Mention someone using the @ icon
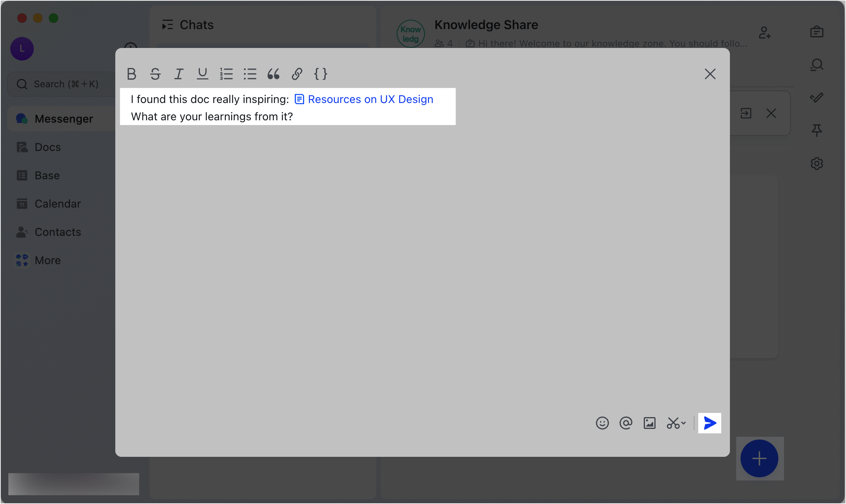This screenshot has width=846, height=504. (626, 423)
